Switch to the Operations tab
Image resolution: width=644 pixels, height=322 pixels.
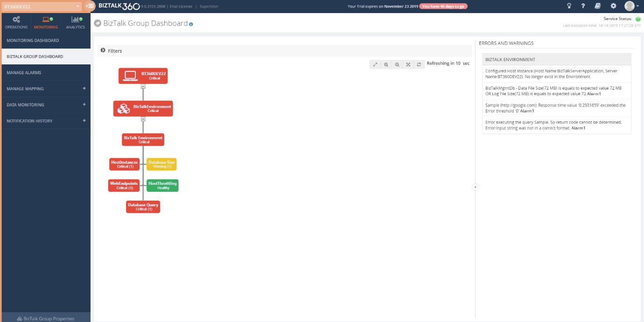click(16, 23)
